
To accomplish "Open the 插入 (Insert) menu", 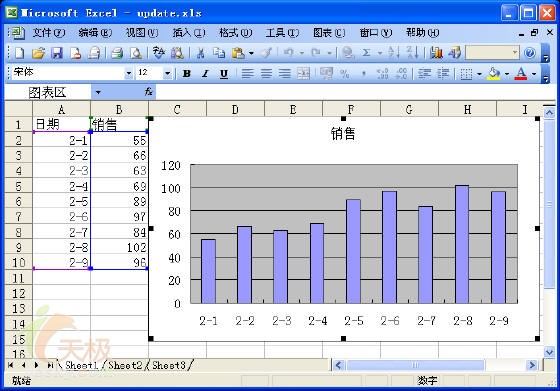I will [189, 33].
